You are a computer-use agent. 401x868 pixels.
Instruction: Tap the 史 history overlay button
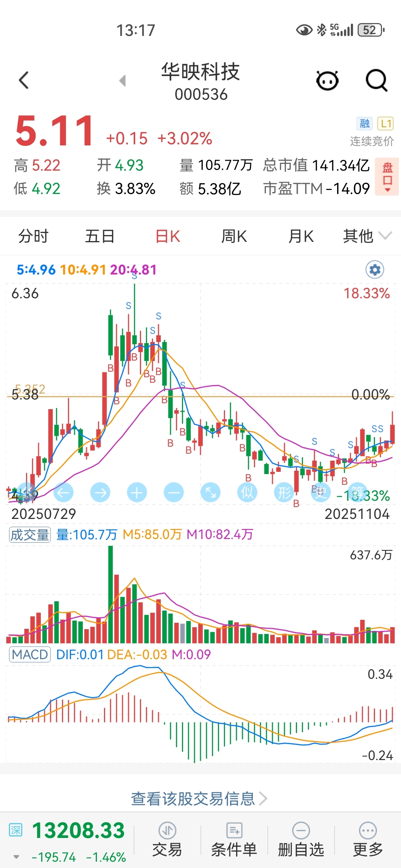321,493
